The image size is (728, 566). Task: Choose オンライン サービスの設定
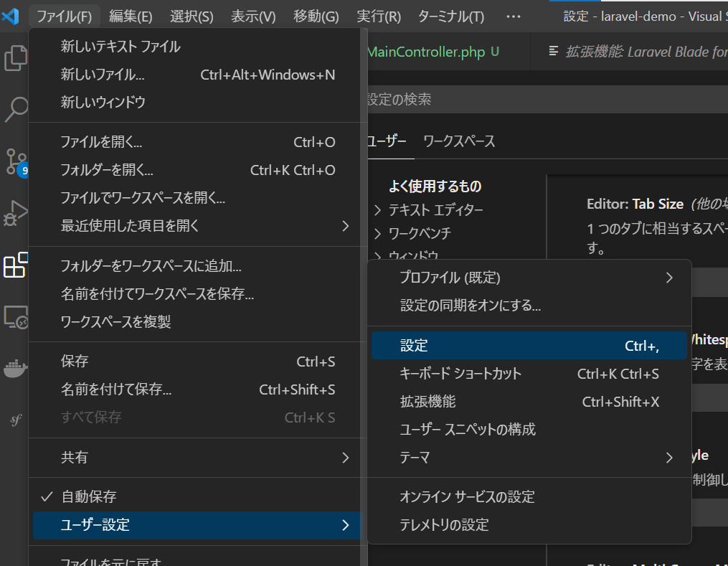(x=529, y=497)
